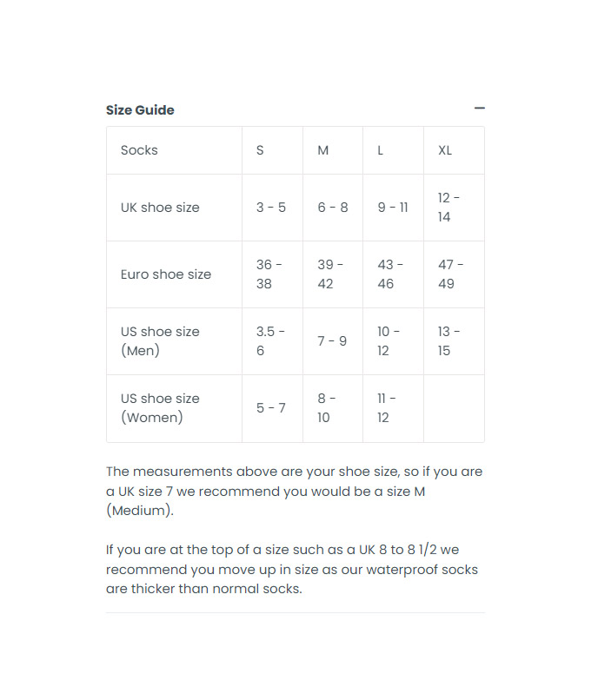Click men's US 13 - 15 cell
598x700 pixels.
(449, 341)
